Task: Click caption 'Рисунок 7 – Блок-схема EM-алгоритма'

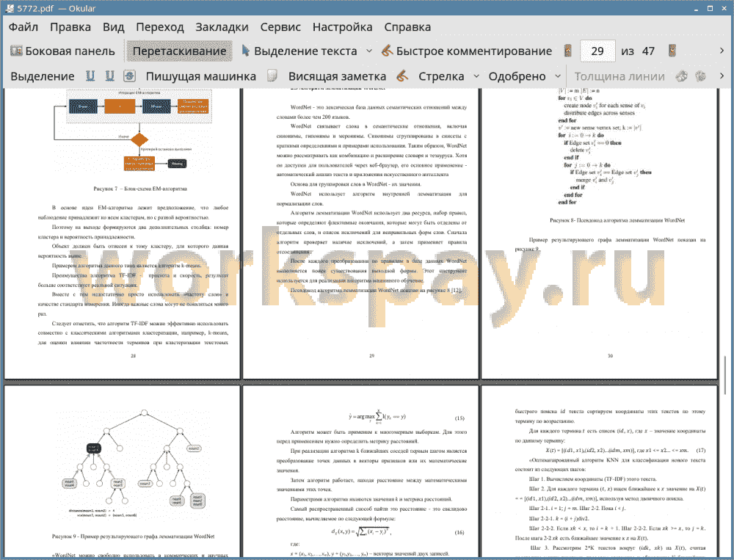Action: tap(140, 189)
